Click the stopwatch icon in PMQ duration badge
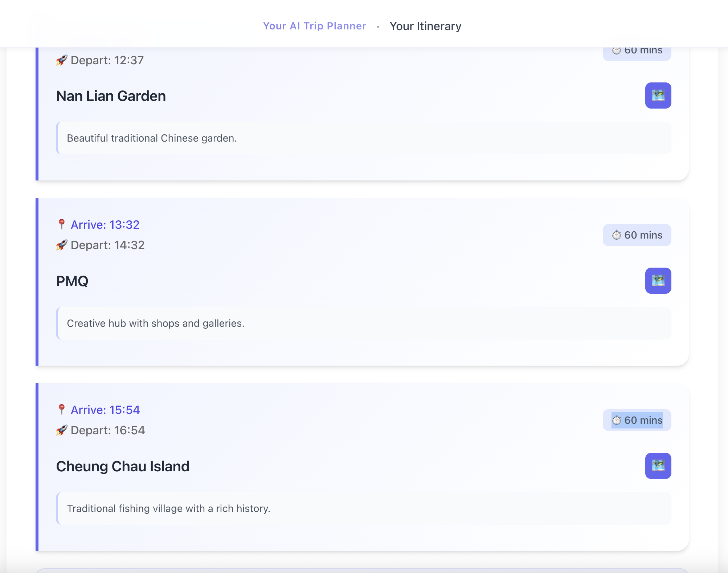 click(x=617, y=235)
